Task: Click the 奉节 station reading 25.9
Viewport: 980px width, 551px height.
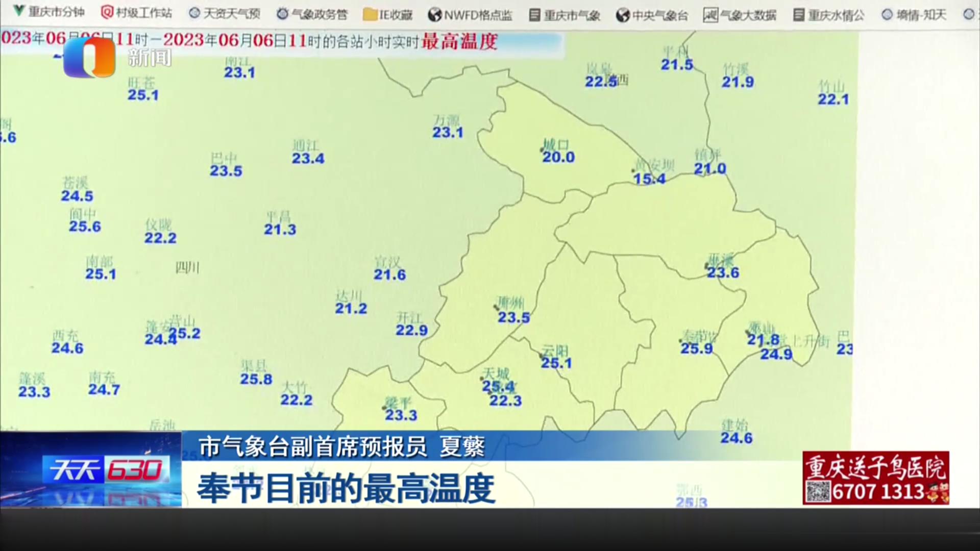Action: tap(697, 348)
